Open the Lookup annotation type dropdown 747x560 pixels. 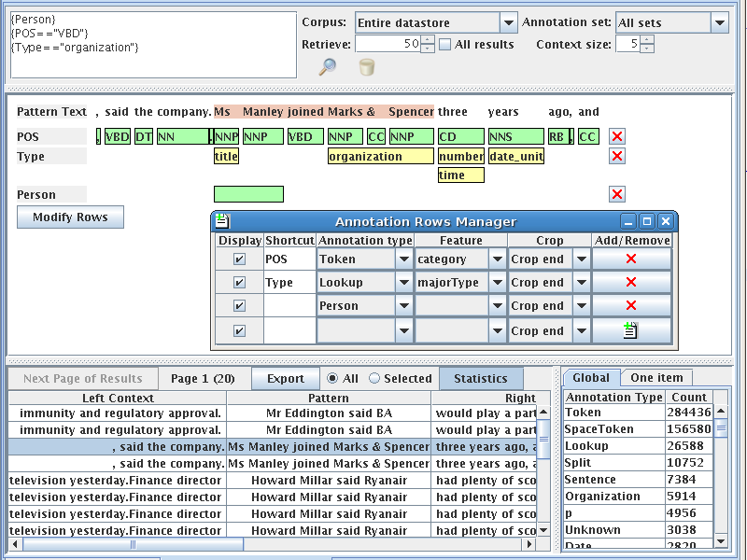(x=404, y=283)
